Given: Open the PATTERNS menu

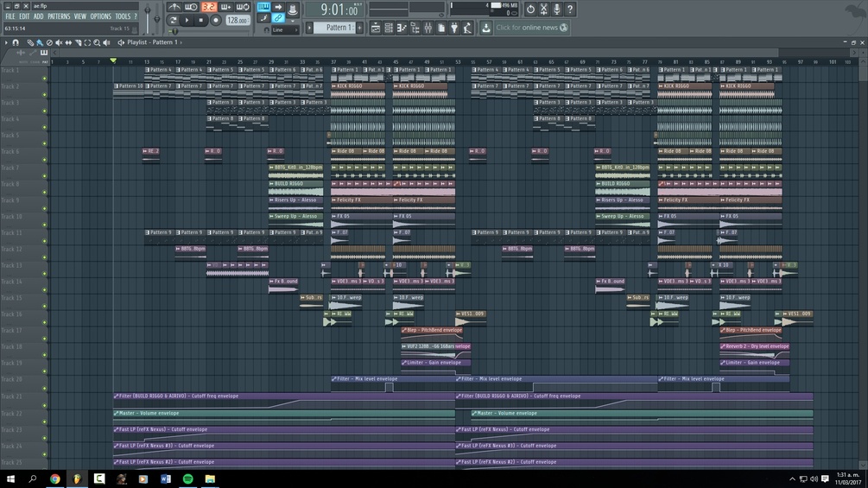Looking at the screenshot, I should coord(59,16).
